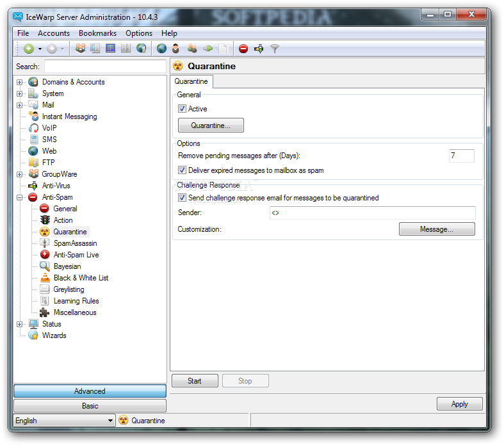Viewport: 504px width, 445px height.
Task: Click the funnel filter toolbar icon
Action: tap(275, 49)
